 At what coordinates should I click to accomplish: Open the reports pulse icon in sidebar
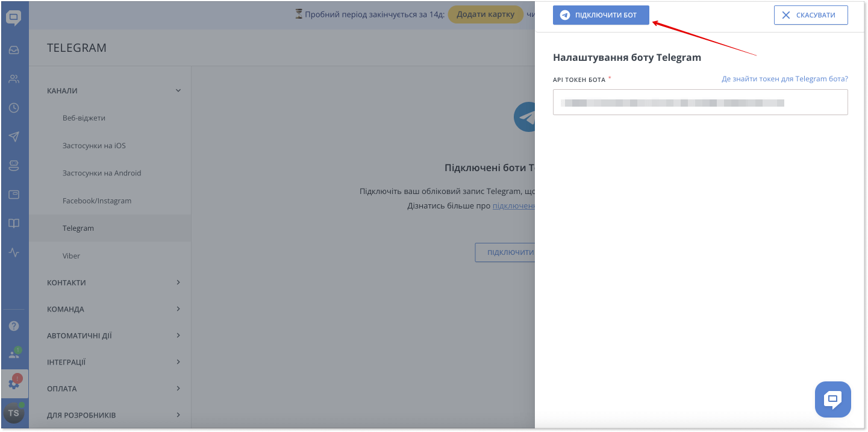click(14, 252)
